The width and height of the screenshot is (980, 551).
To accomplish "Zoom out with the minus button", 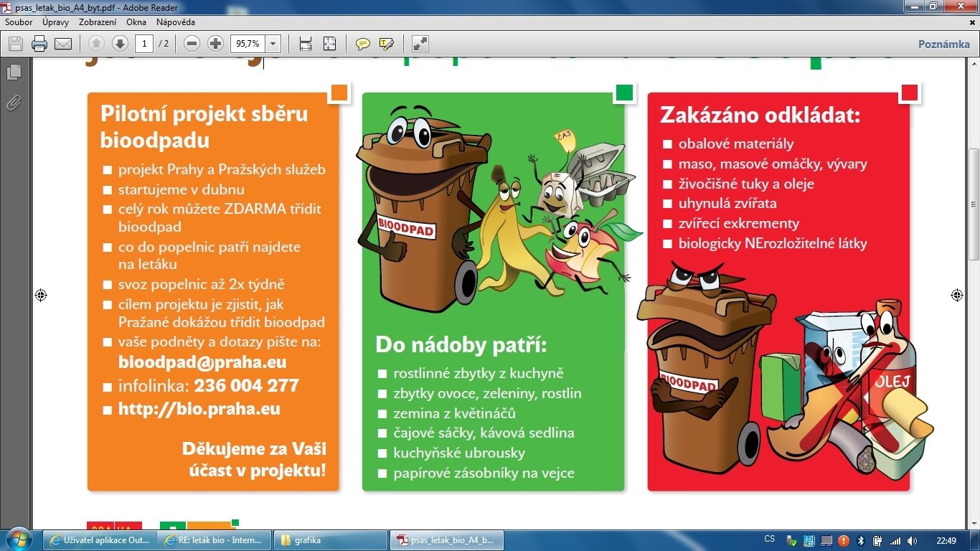I will [x=192, y=44].
